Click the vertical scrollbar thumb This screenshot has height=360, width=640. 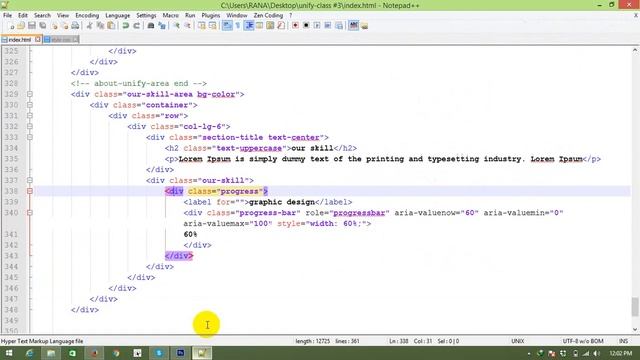pos(635,307)
